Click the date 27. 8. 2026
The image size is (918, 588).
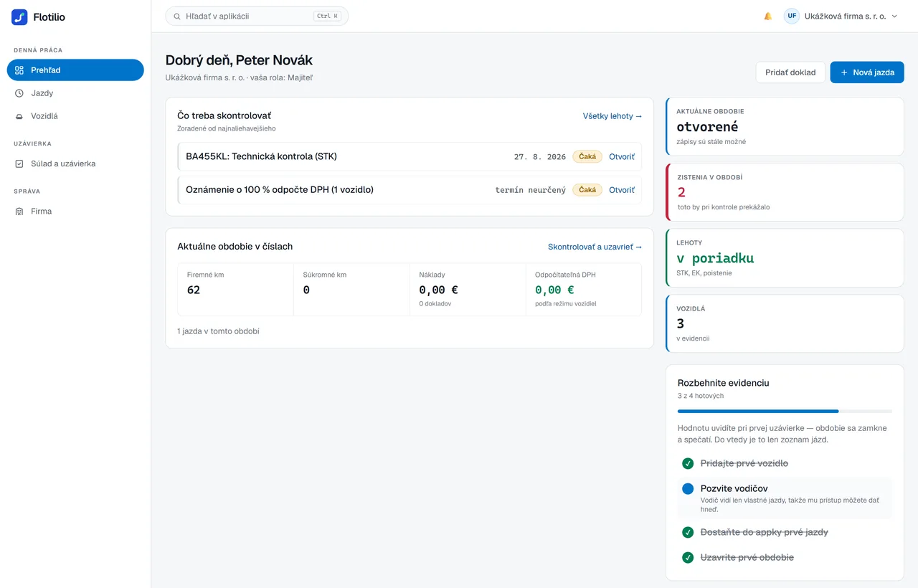point(540,156)
